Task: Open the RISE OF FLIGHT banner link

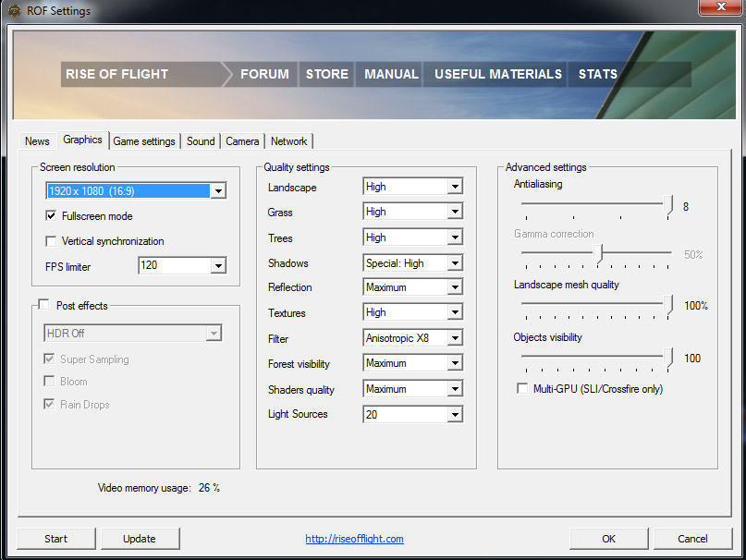Action: coord(117,74)
